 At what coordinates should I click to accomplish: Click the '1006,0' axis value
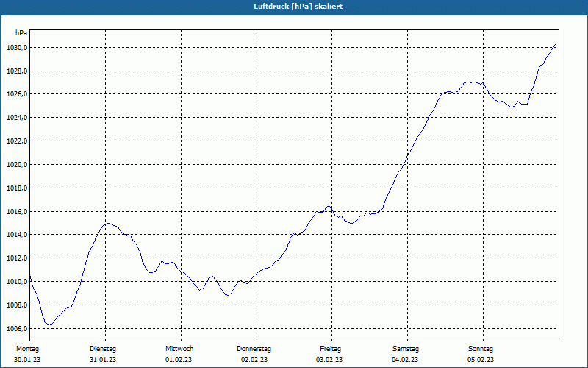tap(16, 328)
